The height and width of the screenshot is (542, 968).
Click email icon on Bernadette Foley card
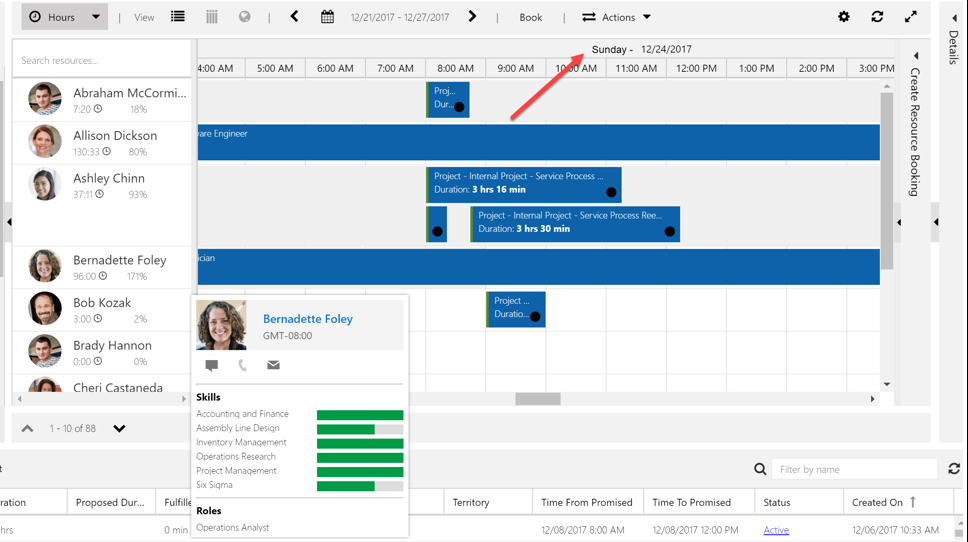point(273,366)
